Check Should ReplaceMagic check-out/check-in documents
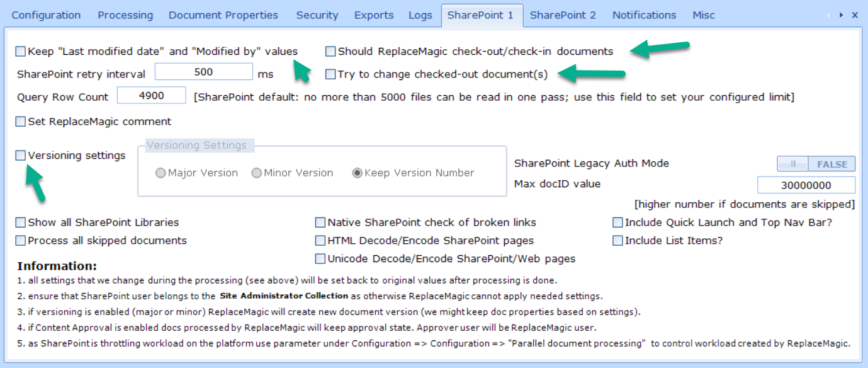Screen dimensions: 868x368 (x=330, y=52)
